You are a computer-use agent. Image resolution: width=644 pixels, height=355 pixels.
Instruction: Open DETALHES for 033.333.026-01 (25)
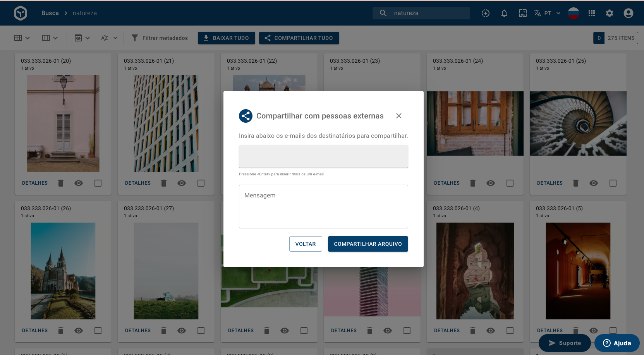pos(550,183)
